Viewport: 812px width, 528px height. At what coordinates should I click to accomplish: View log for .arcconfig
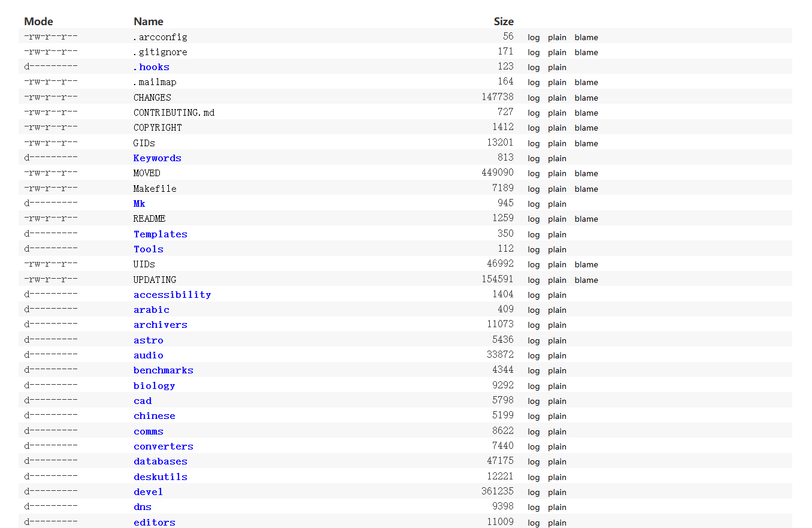click(534, 37)
